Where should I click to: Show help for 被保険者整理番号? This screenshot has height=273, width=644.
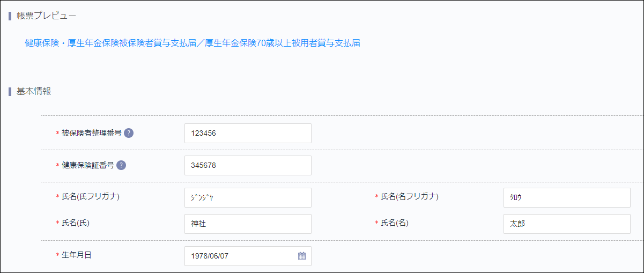(x=129, y=133)
